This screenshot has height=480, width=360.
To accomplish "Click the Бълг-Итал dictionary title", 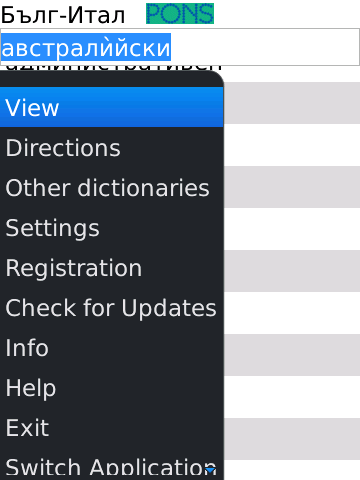I will point(63,15).
